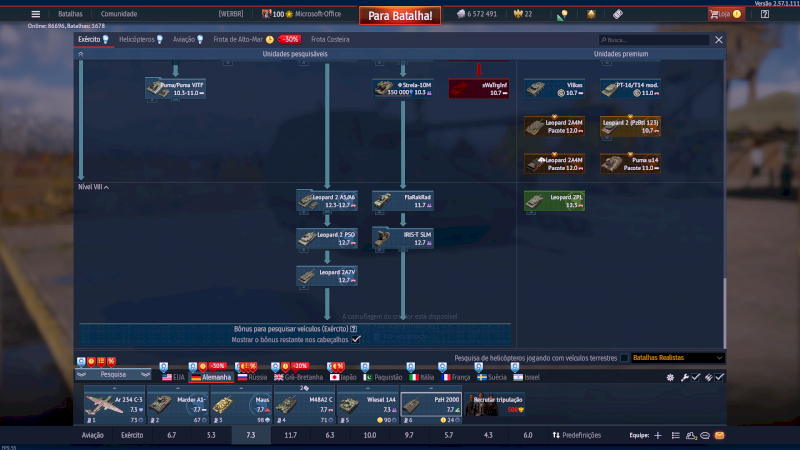Switch to the Frota Costeira tab
The width and height of the screenshot is (800, 450).
330,39
